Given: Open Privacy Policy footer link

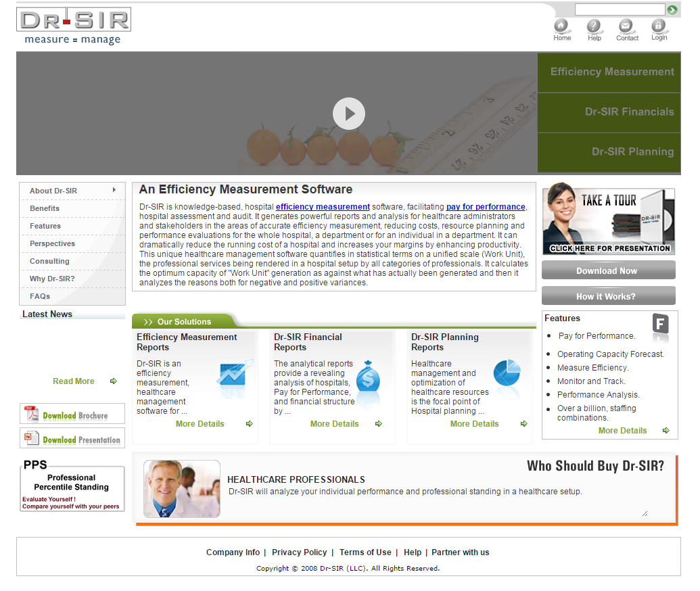Looking at the screenshot, I should [x=299, y=552].
